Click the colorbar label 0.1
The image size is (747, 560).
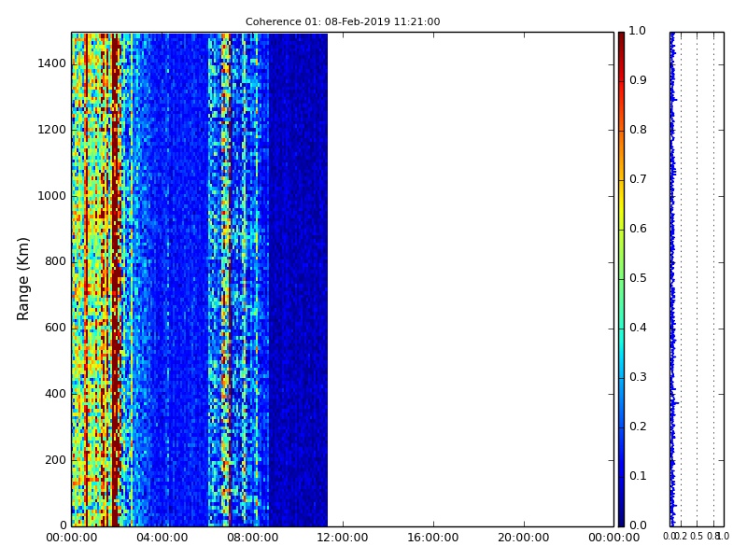point(638,476)
